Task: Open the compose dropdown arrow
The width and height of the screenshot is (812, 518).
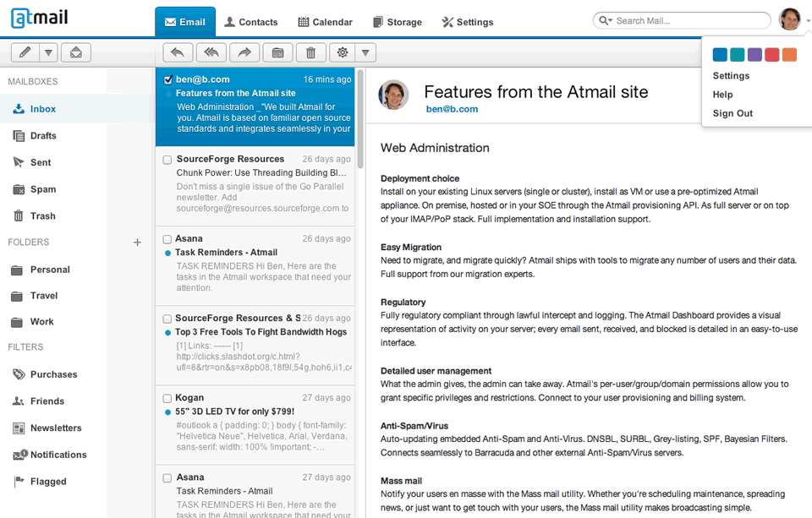Action: (x=48, y=52)
